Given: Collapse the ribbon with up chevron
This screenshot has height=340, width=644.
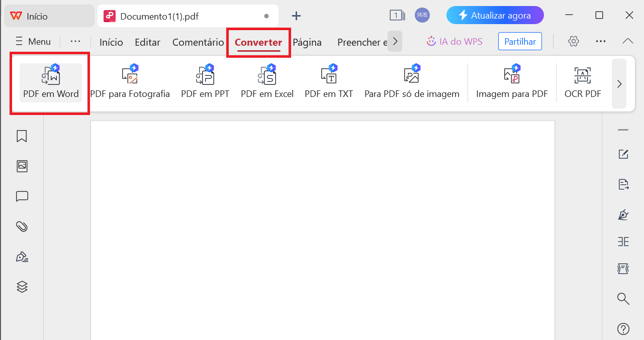Looking at the screenshot, I should pyautogui.click(x=628, y=41).
